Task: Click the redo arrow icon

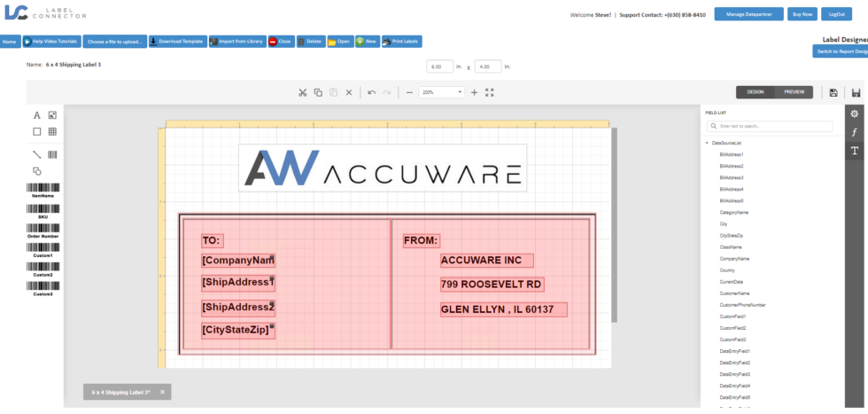Action: click(387, 92)
